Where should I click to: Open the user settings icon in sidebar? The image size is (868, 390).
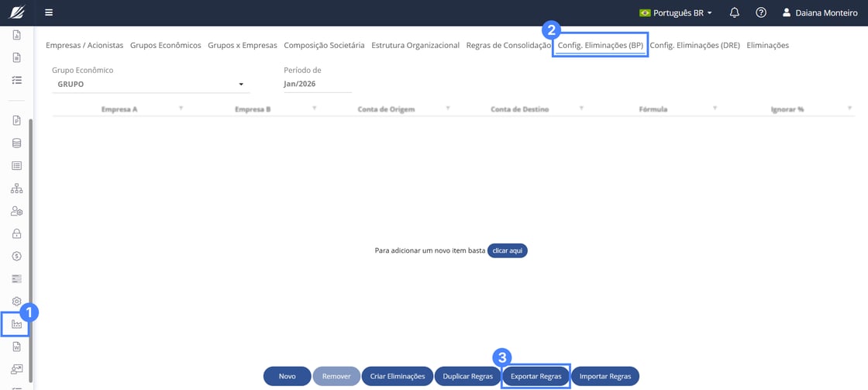pyautogui.click(x=16, y=211)
